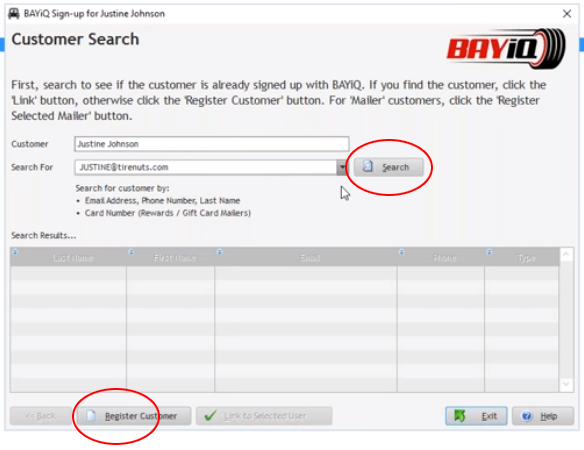Click the 'Customer Search' heading
Screen dimensions: 584x450
tap(75, 39)
